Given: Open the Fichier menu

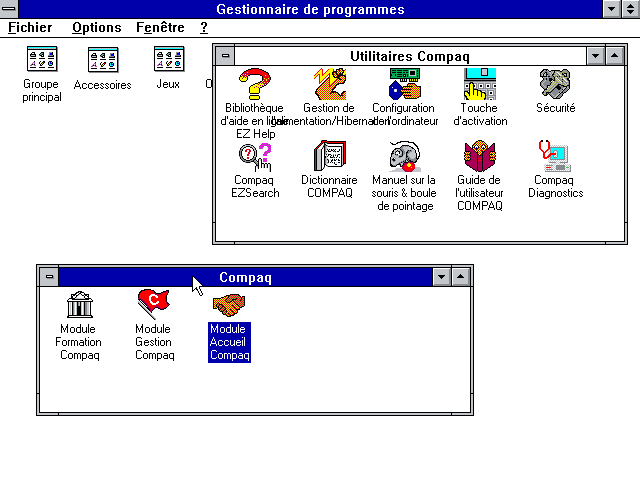Looking at the screenshot, I should point(29,28).
